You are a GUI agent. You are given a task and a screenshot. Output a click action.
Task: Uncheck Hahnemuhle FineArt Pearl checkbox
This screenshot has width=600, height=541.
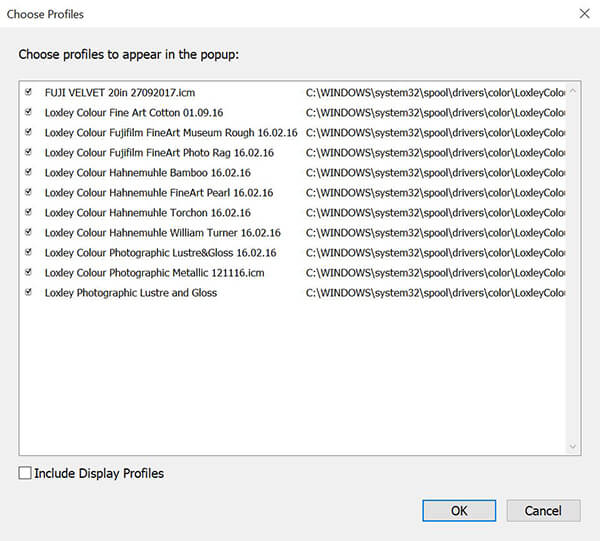click(x=28, y=192)
